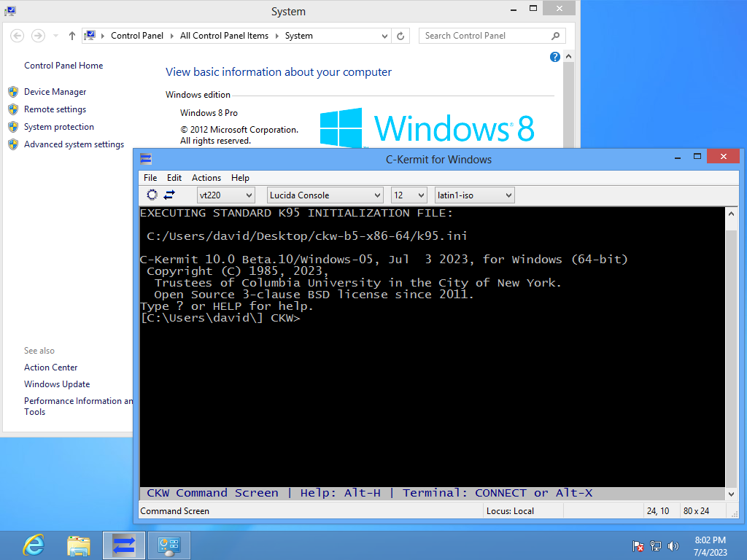Go back in the System window
Image resolution: width=747 pixels, height=560 pixels.
click(x=18, y=36)
